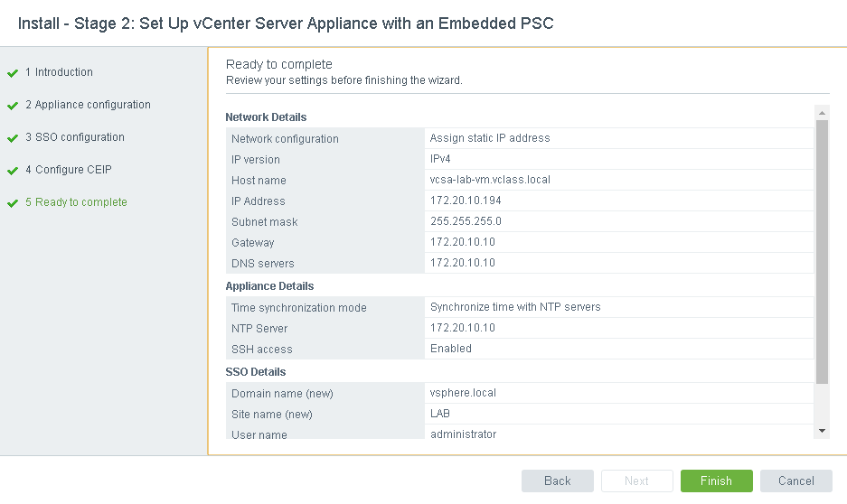
Task: Jump to step 3 SSO configuration
Action: coord(80,137)
